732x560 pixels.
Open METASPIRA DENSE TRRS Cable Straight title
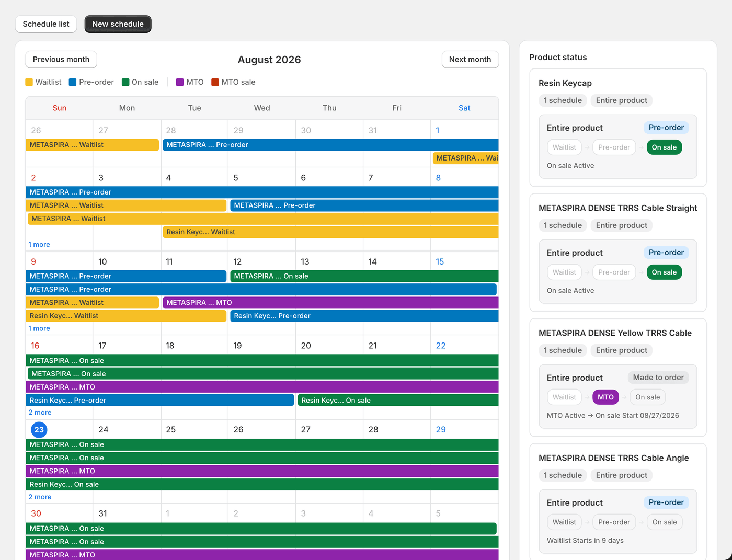(x=618, y=208)
